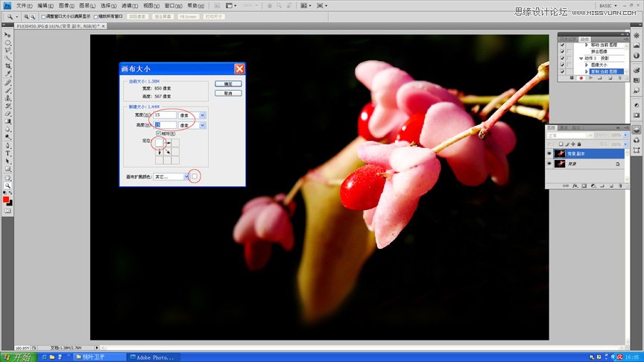Enable 缩放所有窗口 checkbox

pos(95,17)
